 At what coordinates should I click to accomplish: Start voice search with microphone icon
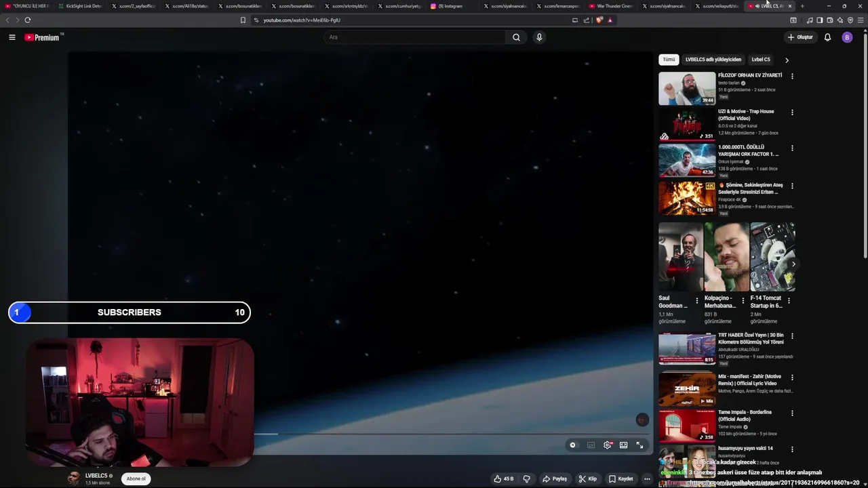click(539, 37)
